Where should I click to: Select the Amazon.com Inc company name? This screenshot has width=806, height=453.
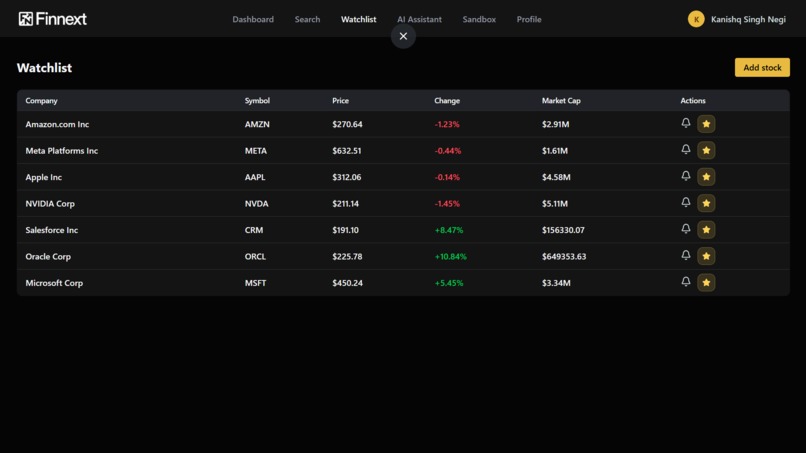(x=57, y=124)
